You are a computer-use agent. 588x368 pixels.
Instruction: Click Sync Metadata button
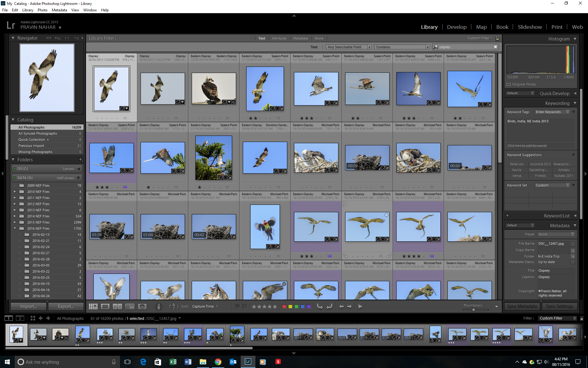click(522, 306)
